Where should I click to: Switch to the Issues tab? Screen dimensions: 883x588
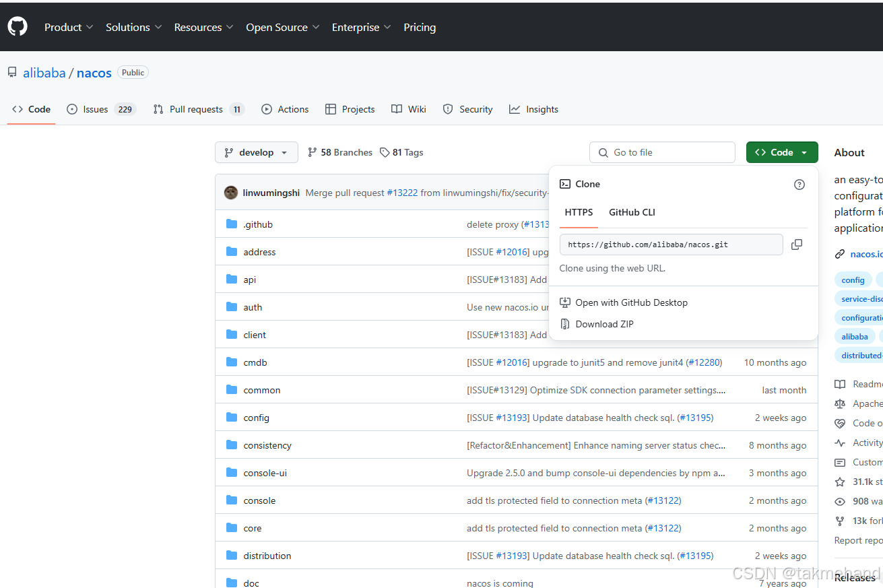tap(101, 109)
